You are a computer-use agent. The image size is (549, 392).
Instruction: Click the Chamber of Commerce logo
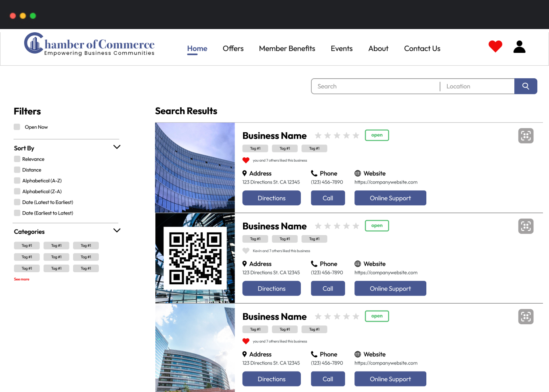(89, 44)
